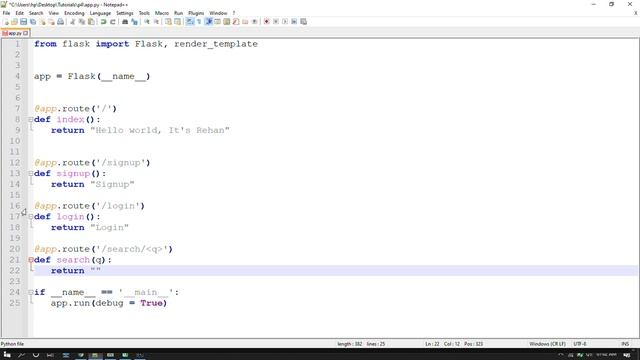Open the Tools menu

pyautogui.click(x=144, y=13)
